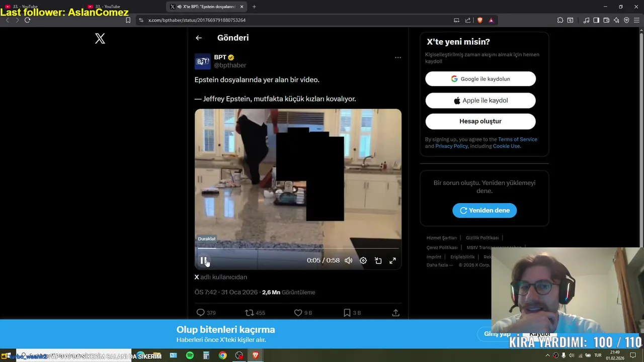Open the tab search icon in toolbar
The height and width of the screenshot is (362, 644).
point(570,20)
